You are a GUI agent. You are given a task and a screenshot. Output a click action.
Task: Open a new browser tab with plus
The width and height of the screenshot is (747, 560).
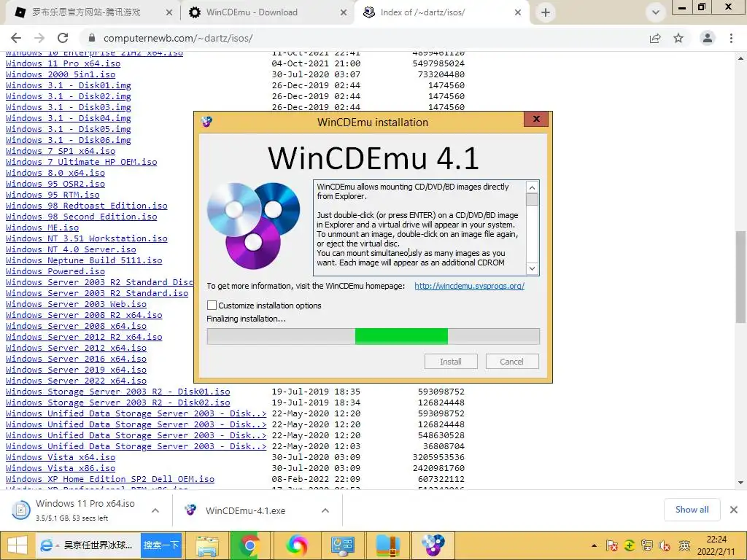(546, 12)
